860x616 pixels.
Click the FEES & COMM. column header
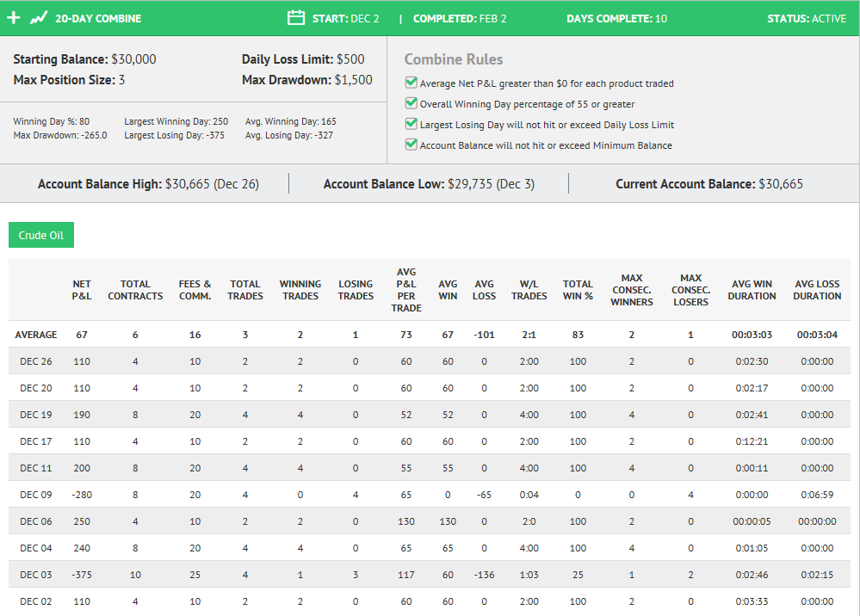click(x=195, y=290)
